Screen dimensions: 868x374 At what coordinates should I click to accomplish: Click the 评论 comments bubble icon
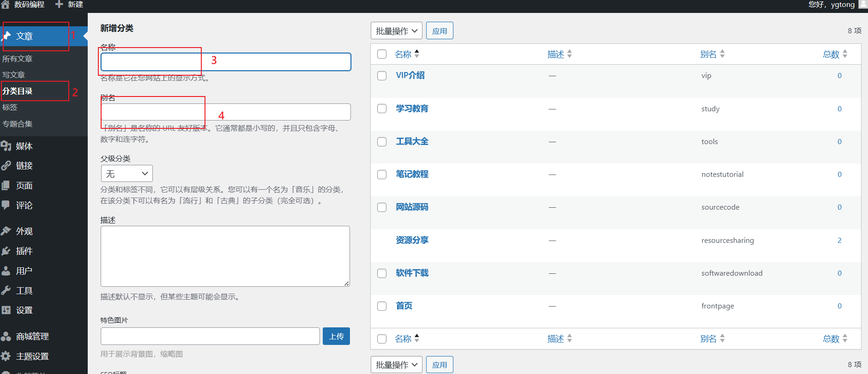[6, 205]
